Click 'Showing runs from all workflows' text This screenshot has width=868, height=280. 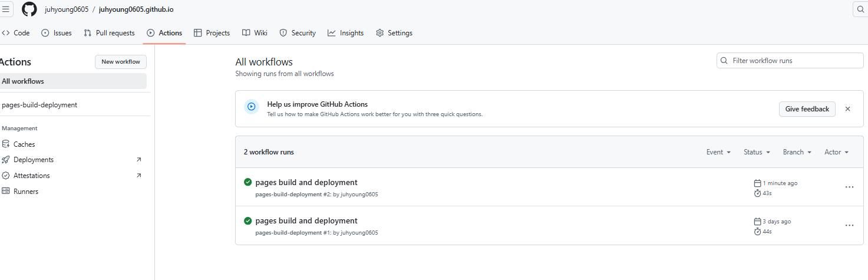point(285,74)
